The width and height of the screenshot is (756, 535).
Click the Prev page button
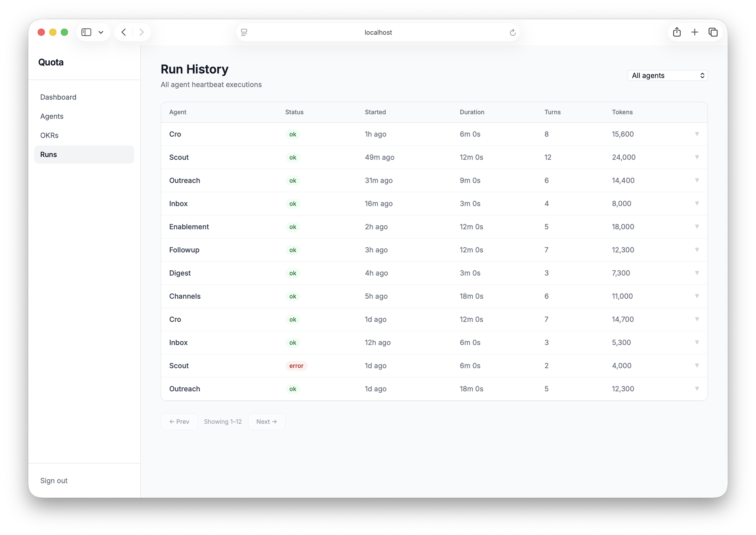(x=179, y=422)
